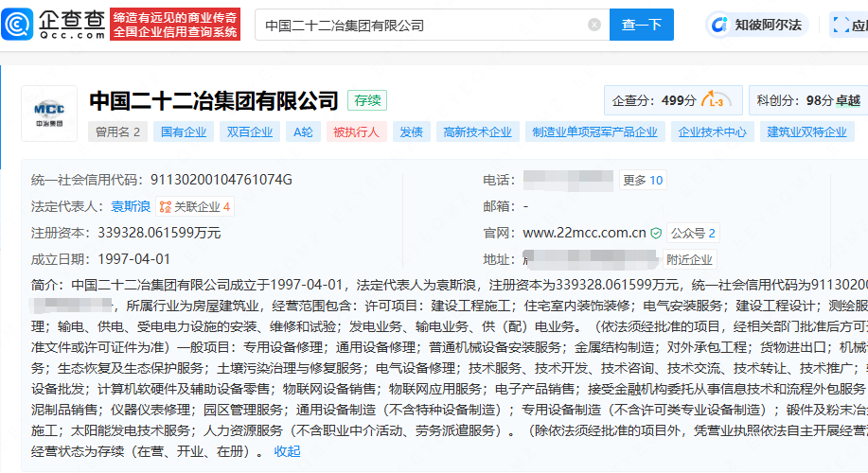Click the Qcc.com logo
This screenshot has height=473, width=868.
tap(59, 24)
